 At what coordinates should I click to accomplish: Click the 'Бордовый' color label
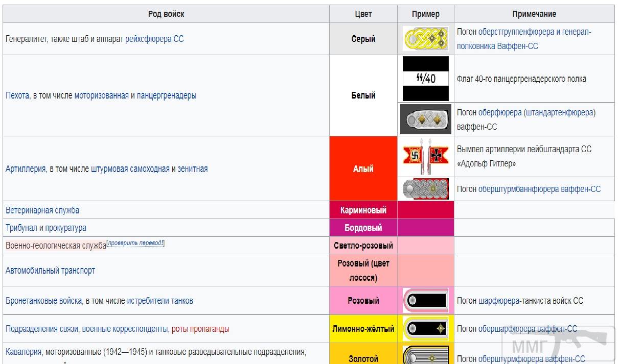tap(363, 228)
